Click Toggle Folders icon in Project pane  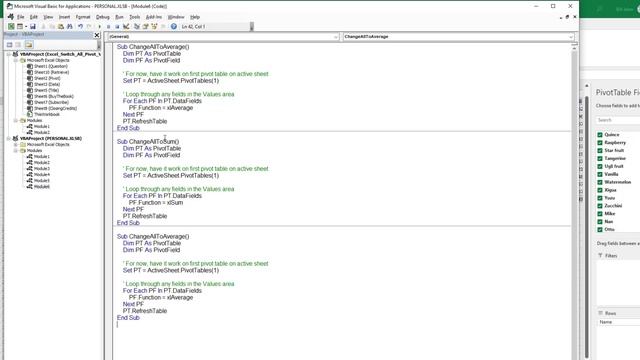pos(29,44)
